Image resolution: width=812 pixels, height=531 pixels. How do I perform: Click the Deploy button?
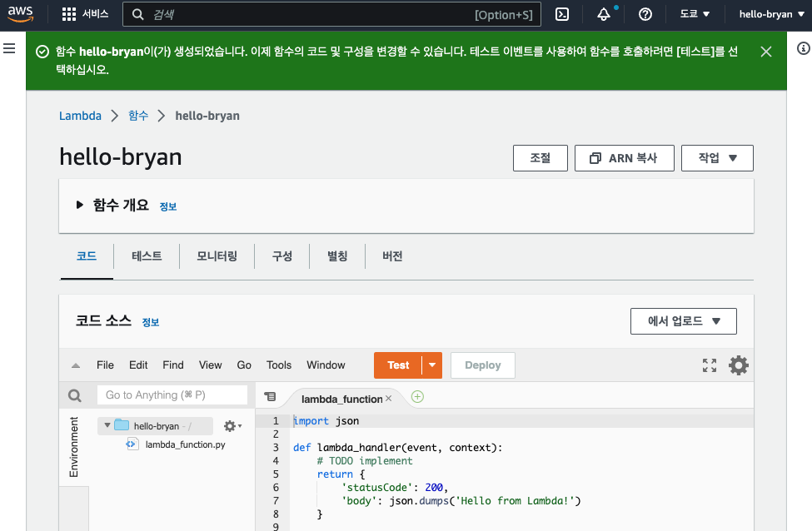(x=483, y=365)
